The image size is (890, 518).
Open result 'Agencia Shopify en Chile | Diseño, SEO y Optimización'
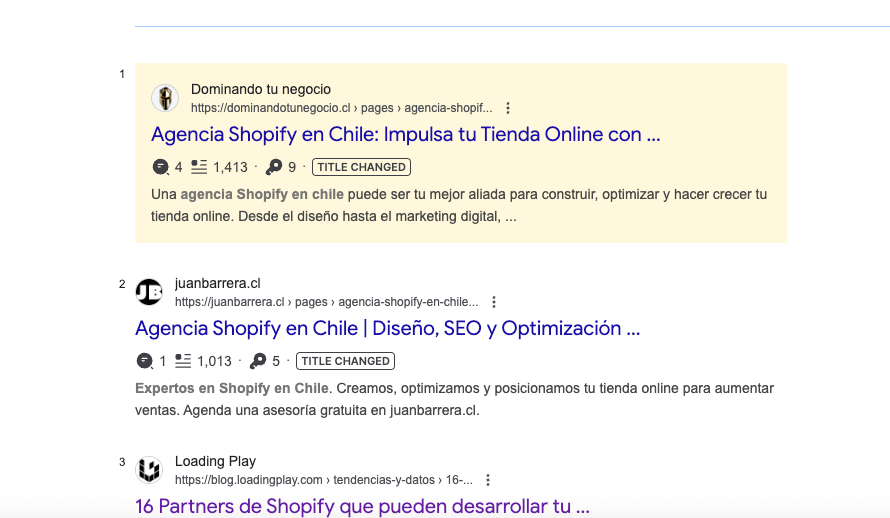[387, 329]
